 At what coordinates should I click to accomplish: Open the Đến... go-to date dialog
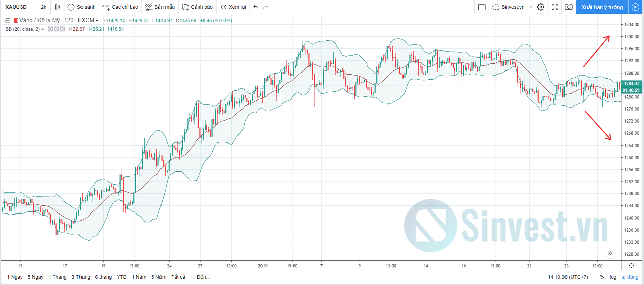203,277
